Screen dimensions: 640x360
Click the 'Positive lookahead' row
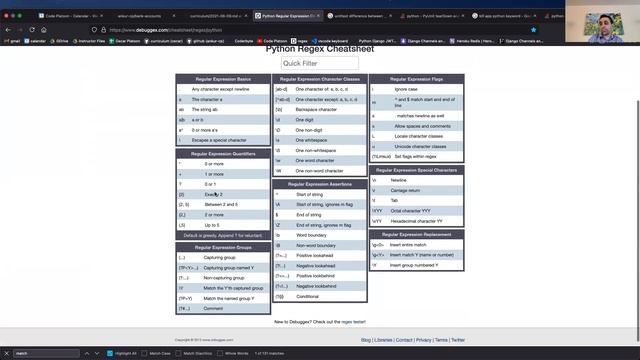point(320,256)
